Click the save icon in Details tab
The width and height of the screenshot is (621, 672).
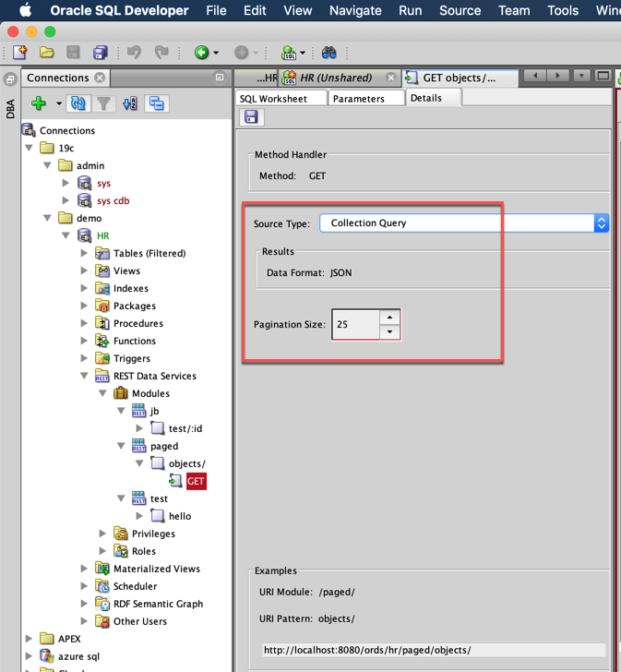point(251,116)
